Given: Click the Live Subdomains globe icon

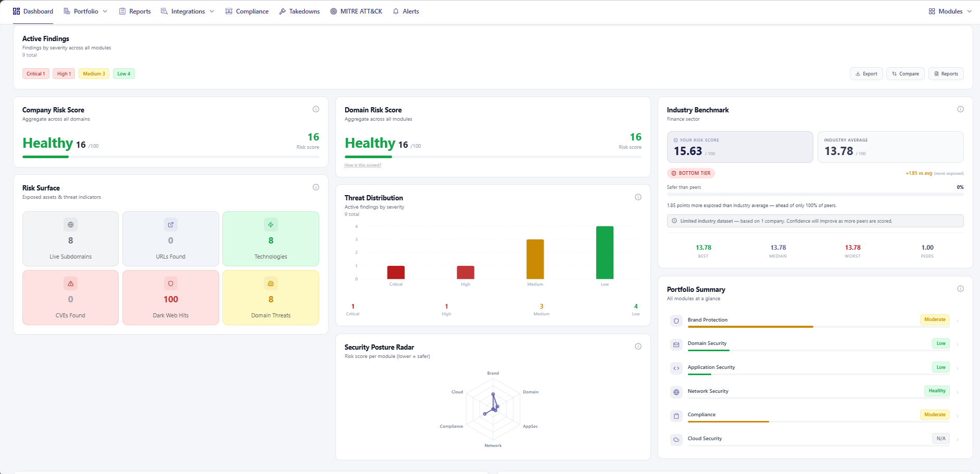Looking at the screenshot, I should click(71, 225).
